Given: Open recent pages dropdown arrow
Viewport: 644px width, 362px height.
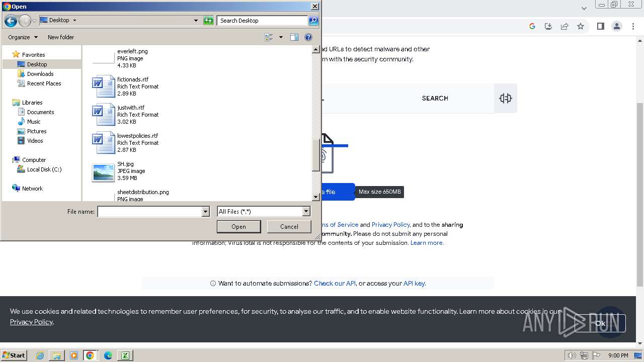Looking at the screenshot, I should (x=34, y=21).
